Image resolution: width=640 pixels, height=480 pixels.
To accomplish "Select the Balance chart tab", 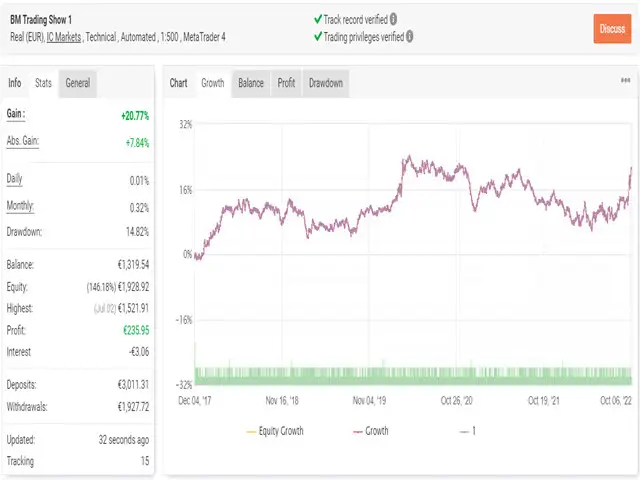I will 251,83.
